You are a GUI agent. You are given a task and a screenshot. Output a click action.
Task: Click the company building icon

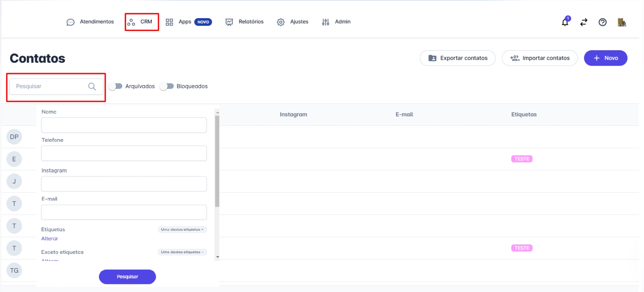[x=622, y=22]
